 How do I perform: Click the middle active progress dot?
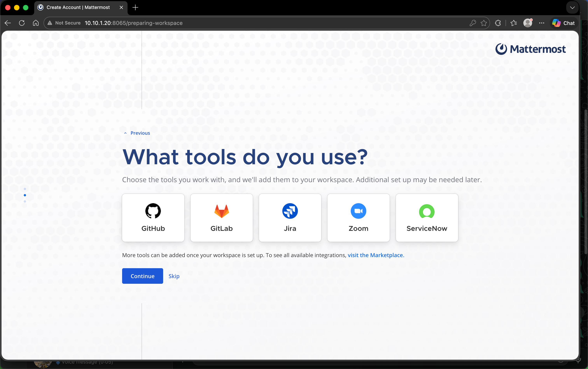pos(25,195)
